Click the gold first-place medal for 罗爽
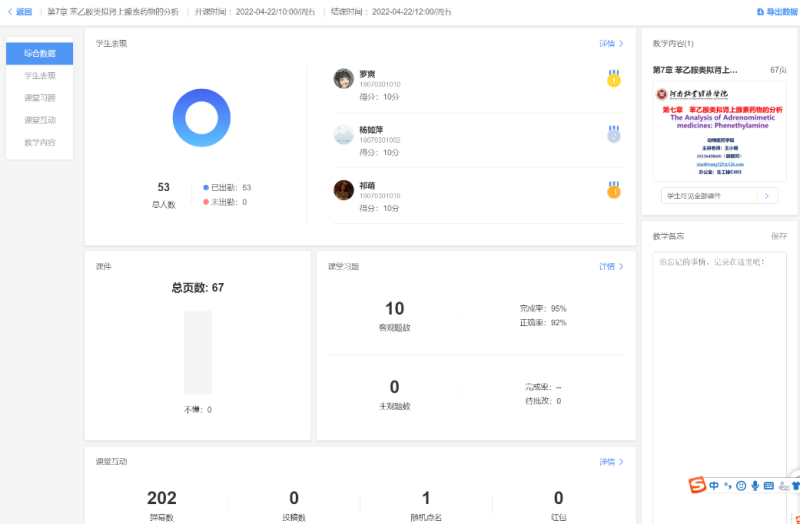800x524 pixels. 613,78
